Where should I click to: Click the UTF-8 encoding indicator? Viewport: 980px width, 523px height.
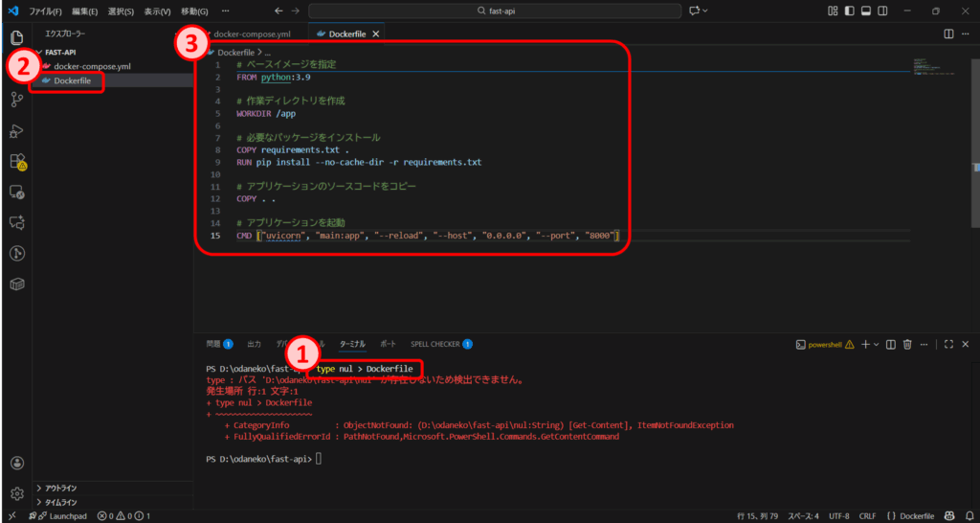(x=837, y=516)
